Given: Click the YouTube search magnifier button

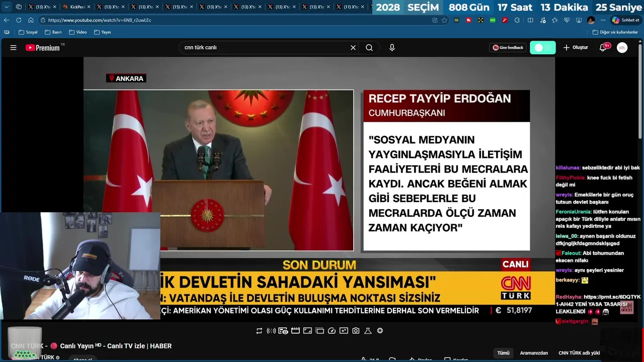Looking at the screenshot, I should point(369,48).
